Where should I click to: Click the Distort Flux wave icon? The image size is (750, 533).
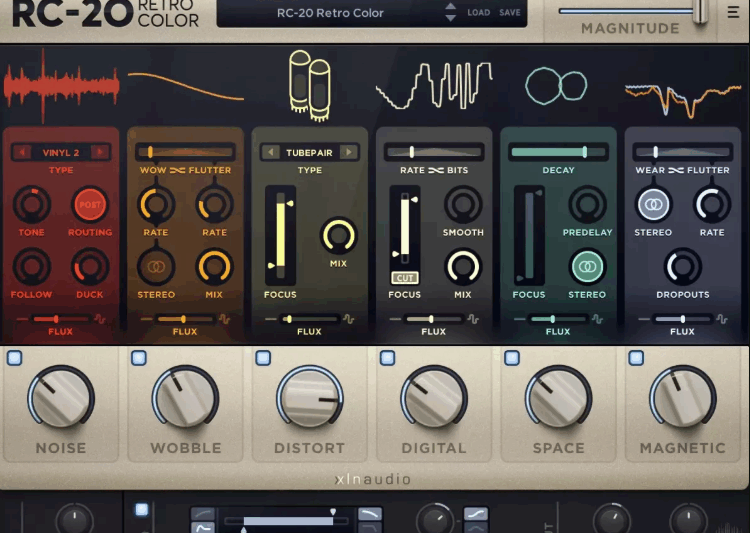tap(349, 319)
